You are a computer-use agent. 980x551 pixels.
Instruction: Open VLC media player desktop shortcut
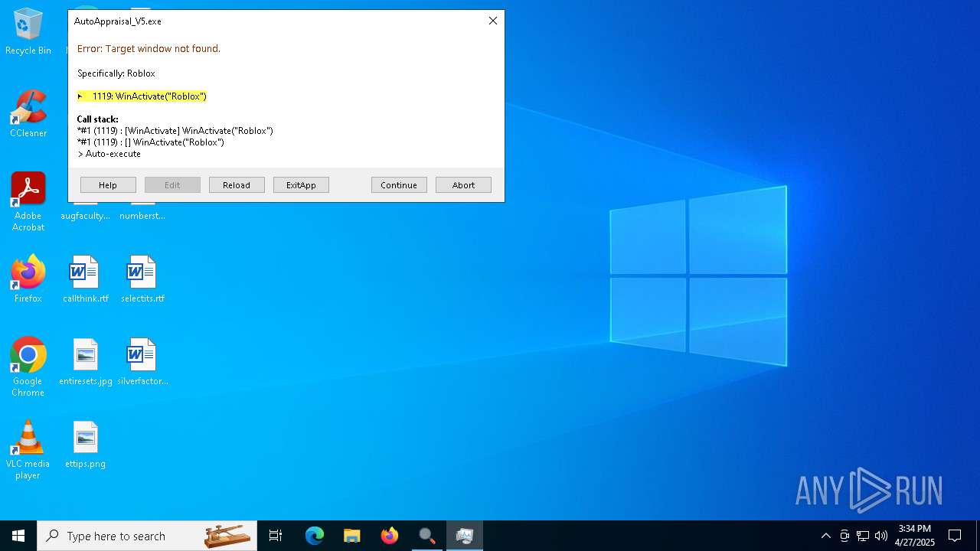[x=28, y=450]
